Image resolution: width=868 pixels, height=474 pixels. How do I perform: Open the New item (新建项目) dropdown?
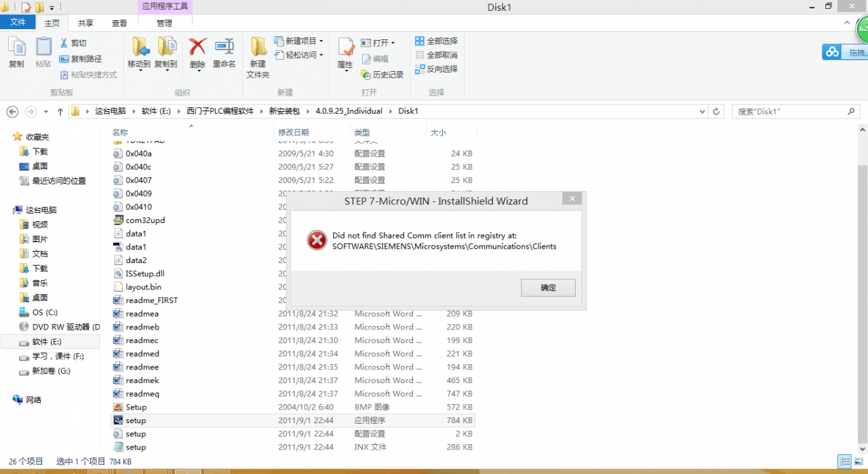(299, 41)
